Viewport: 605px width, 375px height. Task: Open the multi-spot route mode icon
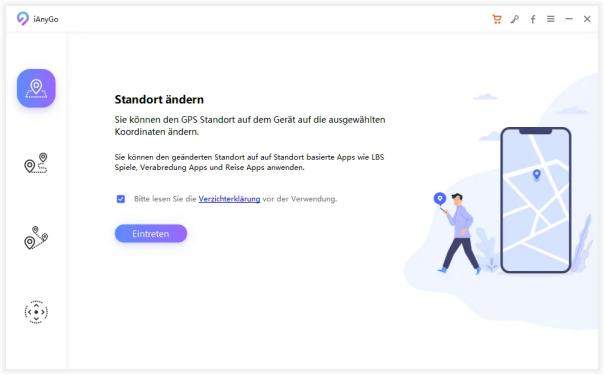(36, 238)
